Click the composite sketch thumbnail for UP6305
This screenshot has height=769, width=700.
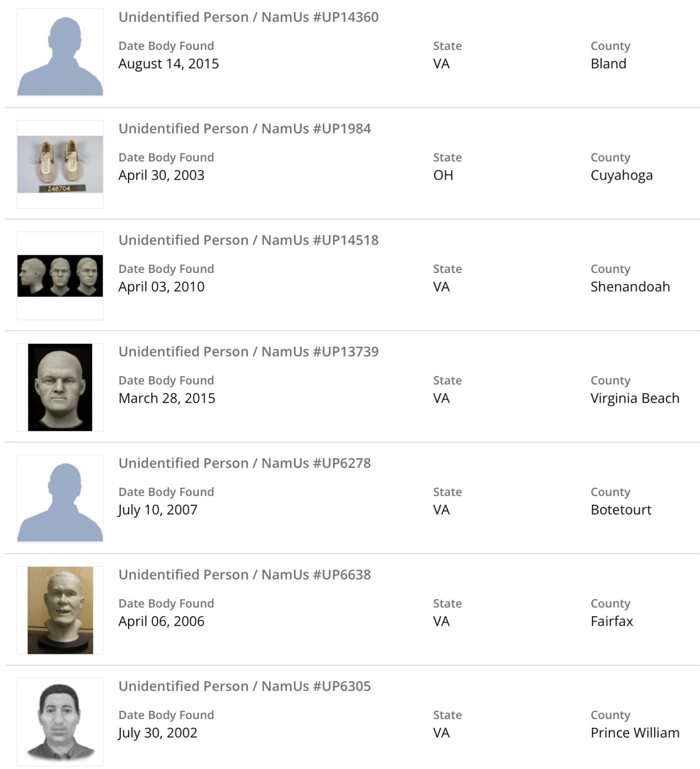(60, 722)
